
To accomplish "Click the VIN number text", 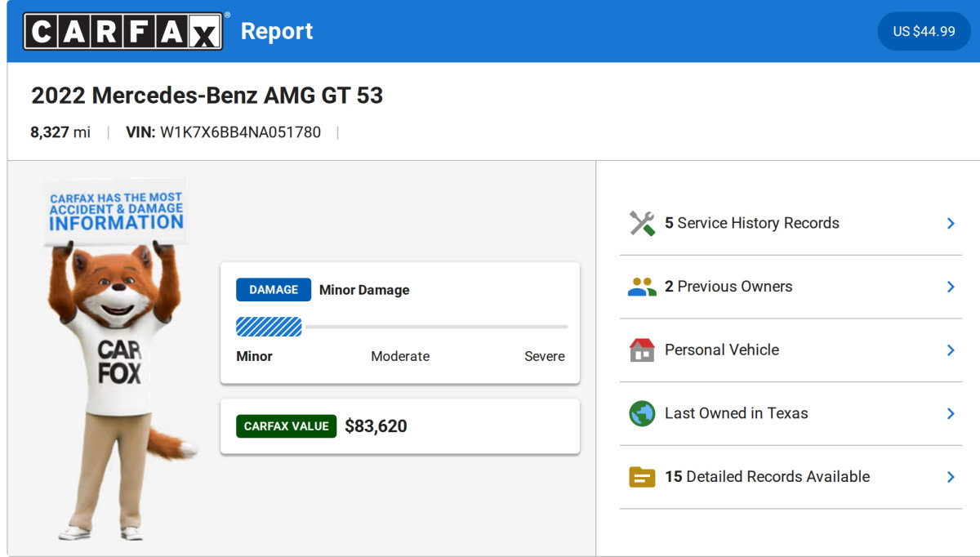I will (x=240, y=132).
